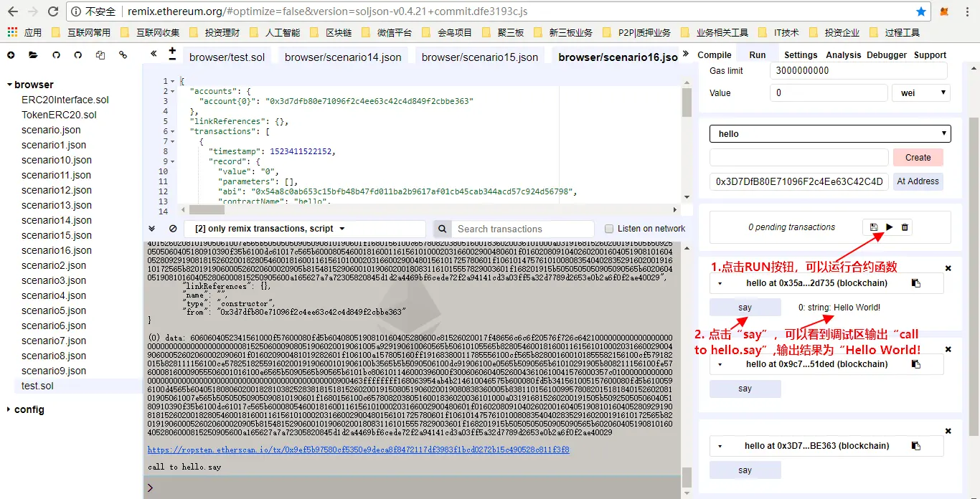Select test.sol in the file explorer

pyautogui.click(x=37, y=386)
